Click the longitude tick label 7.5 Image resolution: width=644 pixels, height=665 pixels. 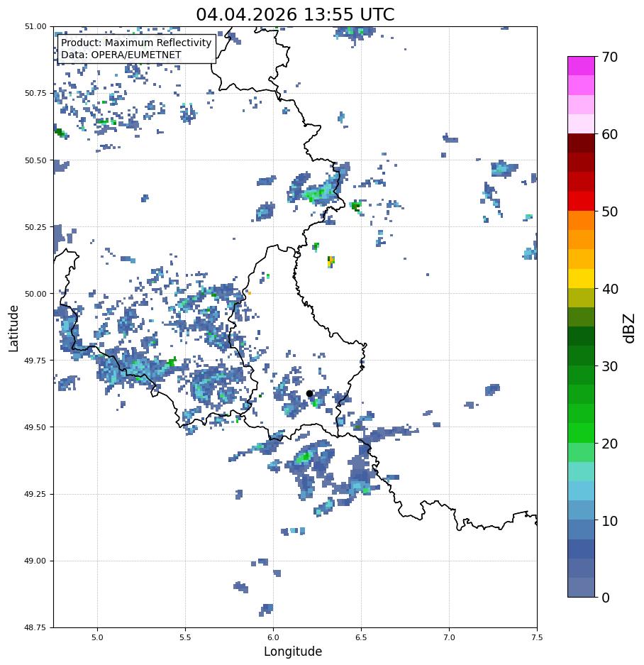click(x=537, y=637)
